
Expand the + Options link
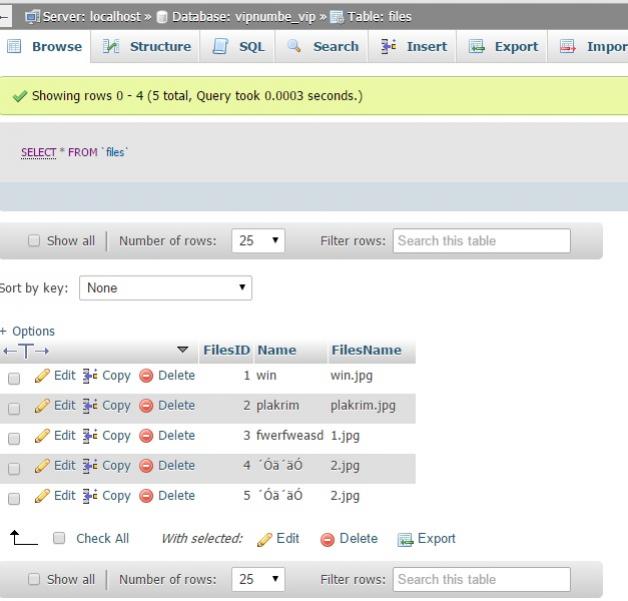pyautogui.click(x=28, y=331)
